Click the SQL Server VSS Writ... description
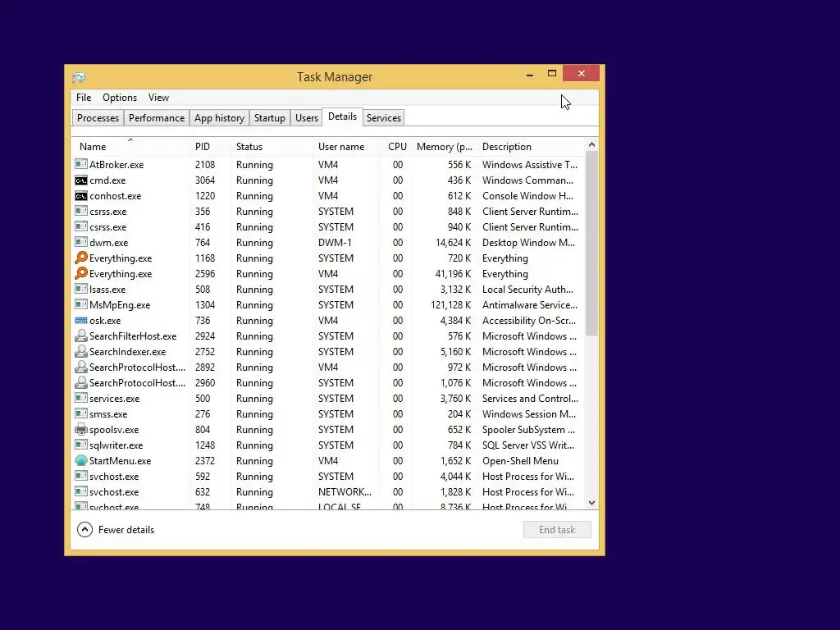Image resolution: width=840 pixels, height=630 pixels. pos(528,445)
